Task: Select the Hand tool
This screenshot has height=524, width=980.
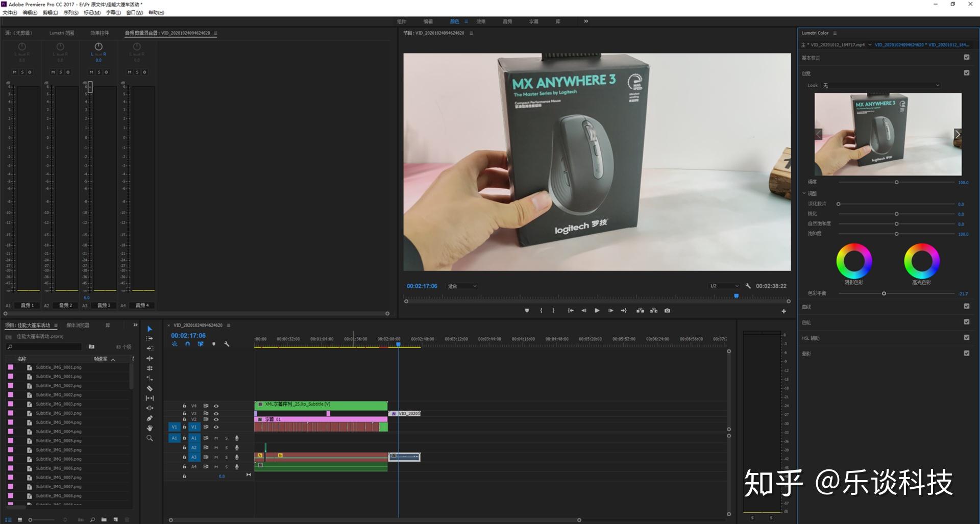Action: click(x=150, y=428)
